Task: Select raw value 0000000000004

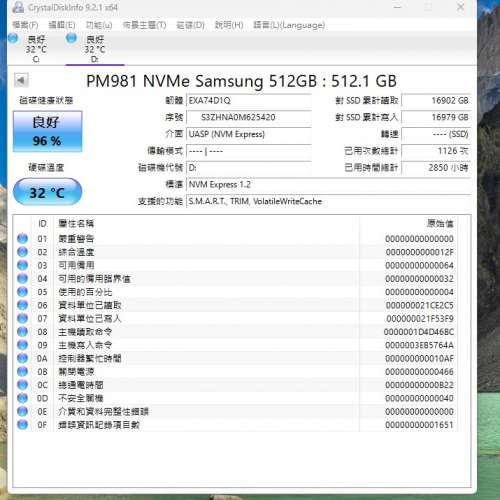Action: pos(419,292)
